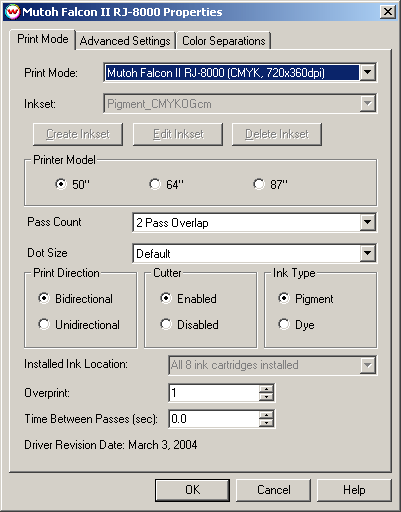The height and width of the screenshot is (512, 401).
Task: Click the Edit Inkset button
Action: pos(178,134)
